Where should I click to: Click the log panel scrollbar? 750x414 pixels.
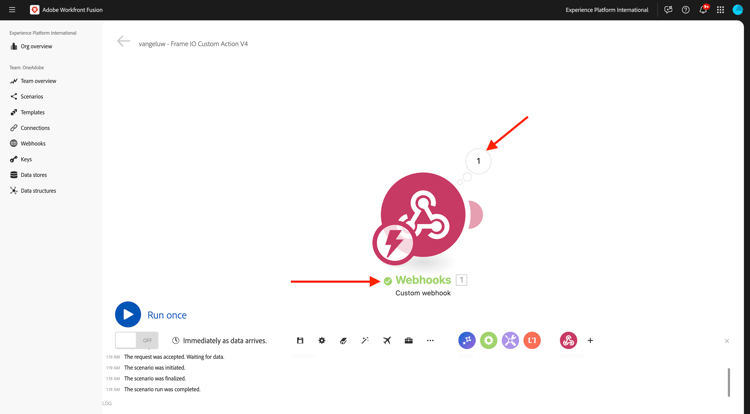click(x=728, y=382)
